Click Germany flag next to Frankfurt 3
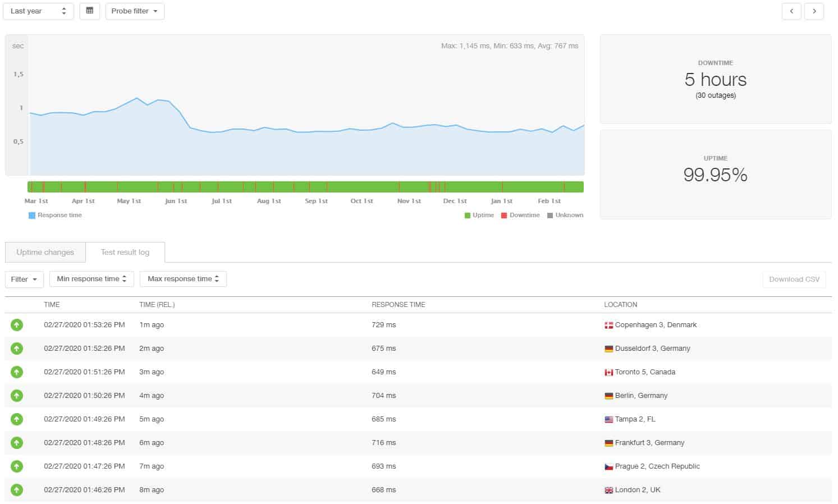 (608, 443)
